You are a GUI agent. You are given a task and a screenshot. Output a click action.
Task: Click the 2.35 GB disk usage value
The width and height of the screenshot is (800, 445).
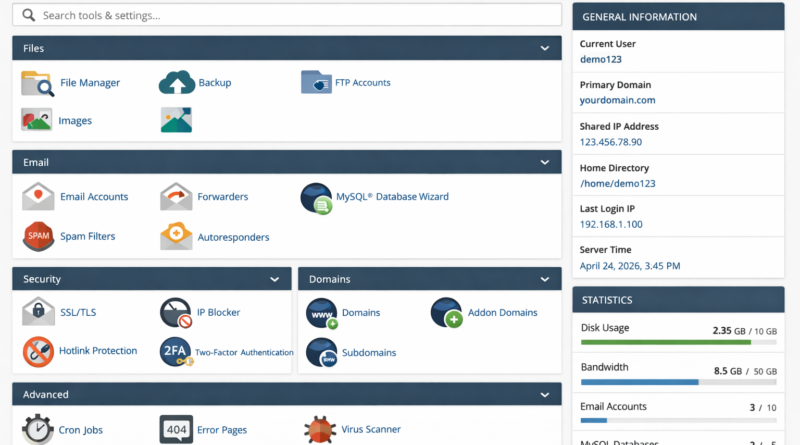coord(729,331)
